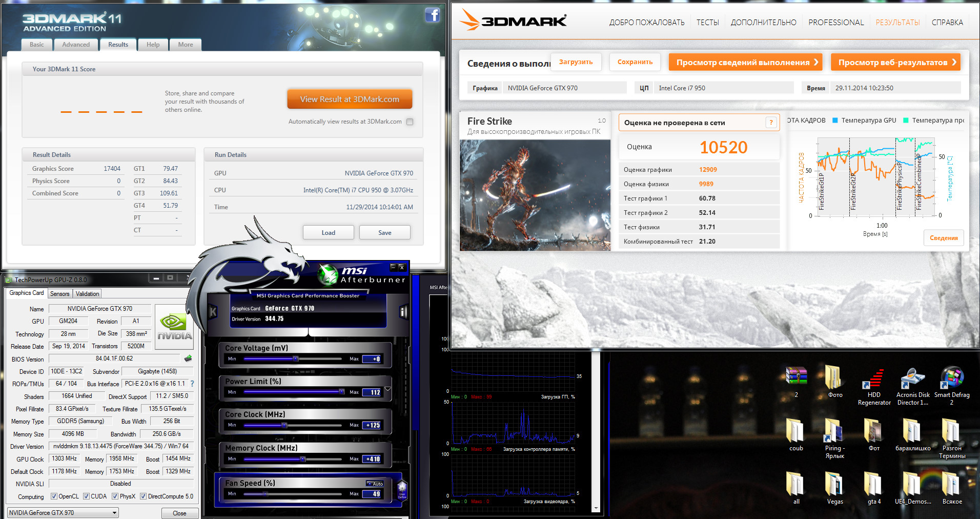Viewport: 980px width, 519px height.
Task: Click the Fan Speed slider handle
Action: (x=266, y=494)
